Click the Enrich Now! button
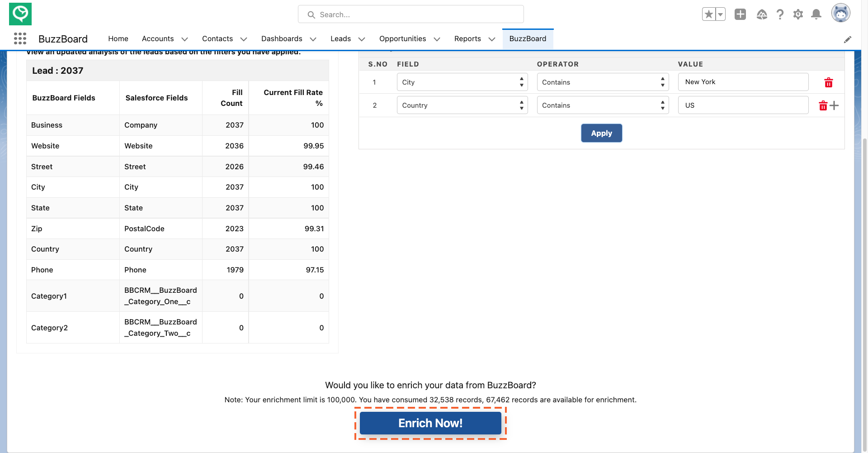This screenshot has height=453, width=868. point(430,423)
